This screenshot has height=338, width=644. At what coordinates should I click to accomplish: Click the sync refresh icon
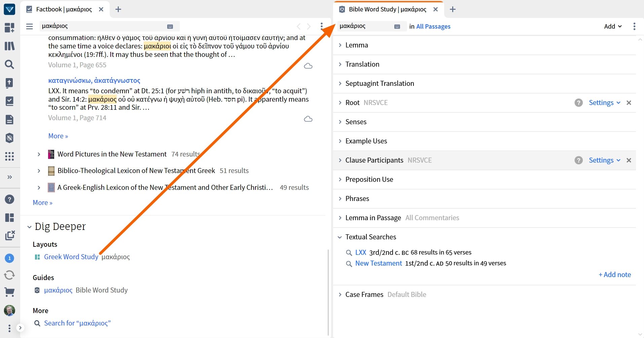coord(9,275)
